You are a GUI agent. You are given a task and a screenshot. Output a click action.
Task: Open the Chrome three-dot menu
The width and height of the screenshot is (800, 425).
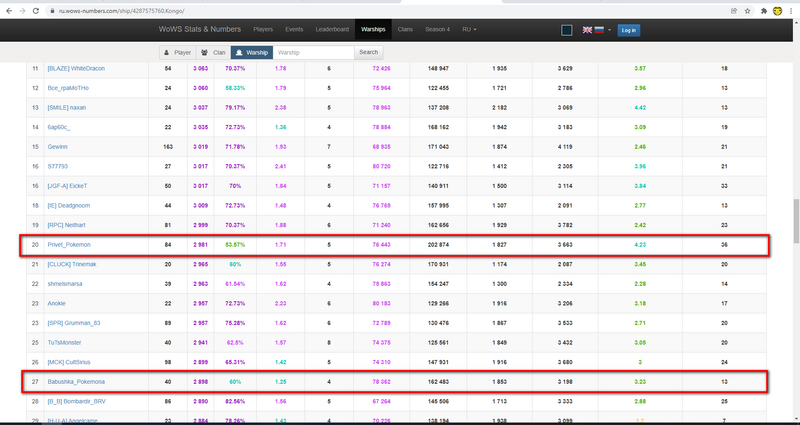[x=789, y=10]
